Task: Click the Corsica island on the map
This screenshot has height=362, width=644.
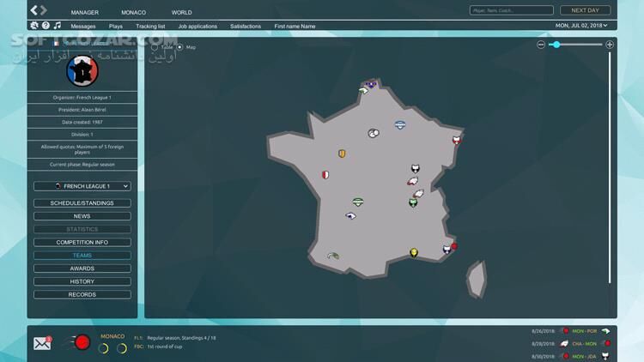Action: tap(476, 279)
